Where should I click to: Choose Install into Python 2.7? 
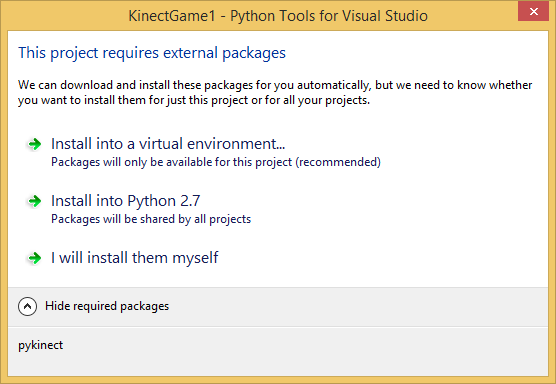[126, 201]
